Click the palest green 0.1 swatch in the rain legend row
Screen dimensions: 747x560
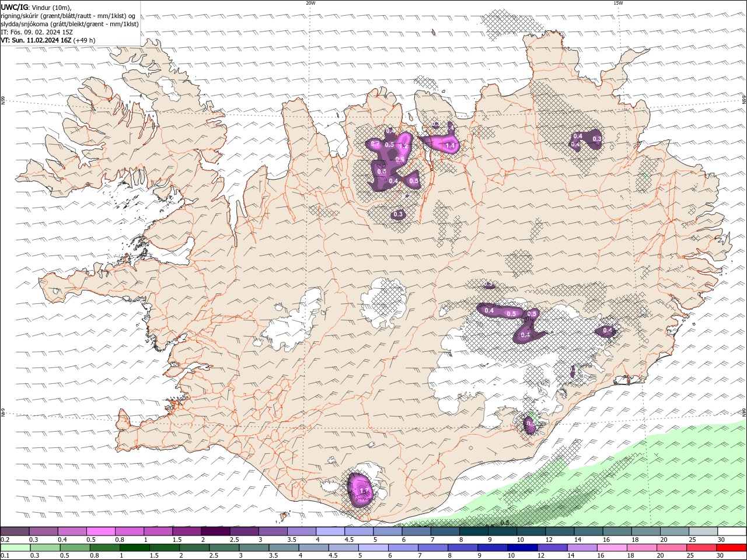pyautogui.click(x=15, y=548)
